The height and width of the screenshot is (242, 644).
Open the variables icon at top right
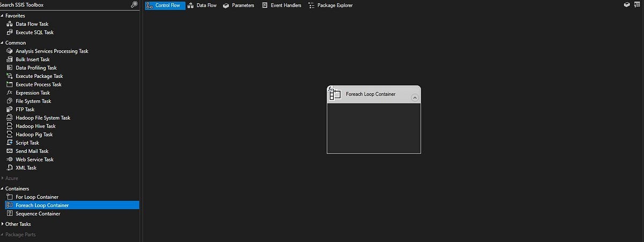click(x=627, y=5)
